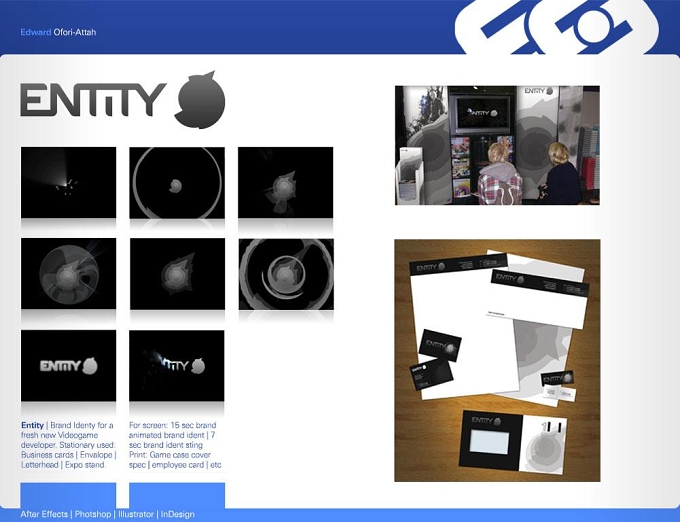Open the stationery mockup image on wood
Viewport: 680px width, 522px height.
tap(497, 360)
